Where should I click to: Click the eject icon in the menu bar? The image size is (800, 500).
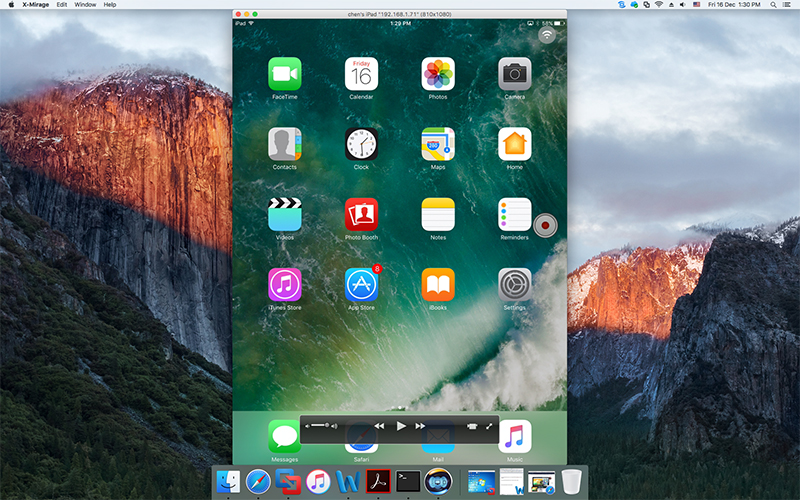(671, 5)
